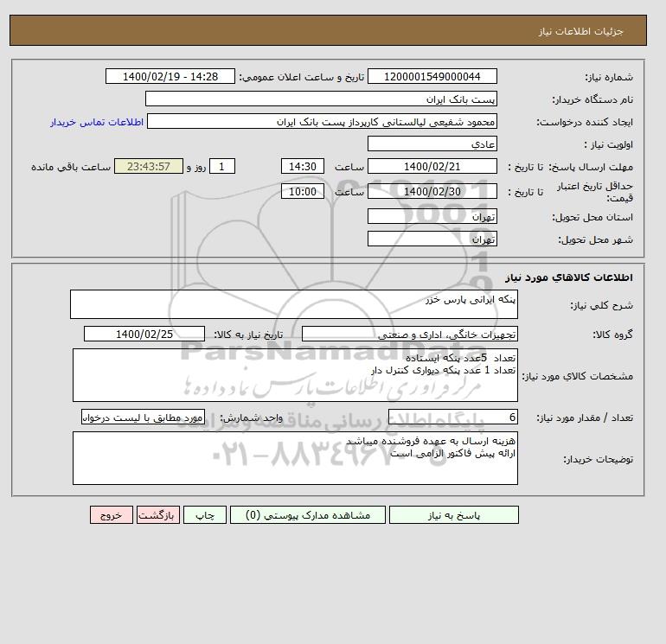666x644 pixels.
Task: Click the label اولویت نیاز
Action: (609, 144)
